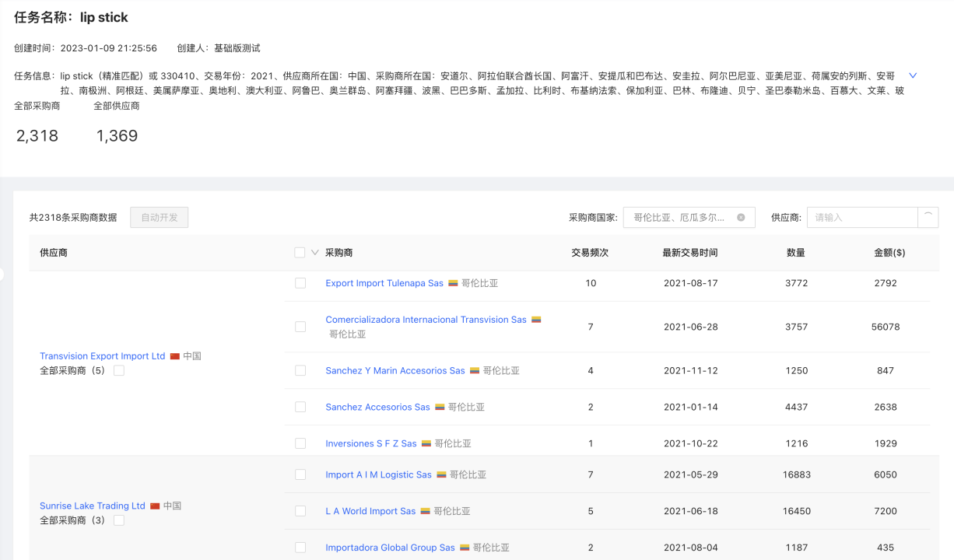Select all 5 buyers of Transvision Export Import
The height and width of the screenshot is (560, 954).
119,371
